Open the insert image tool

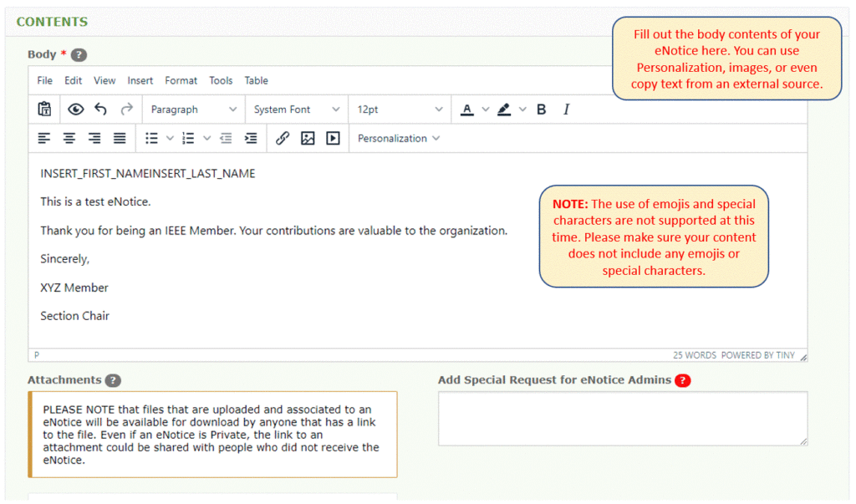coord(307,138)
